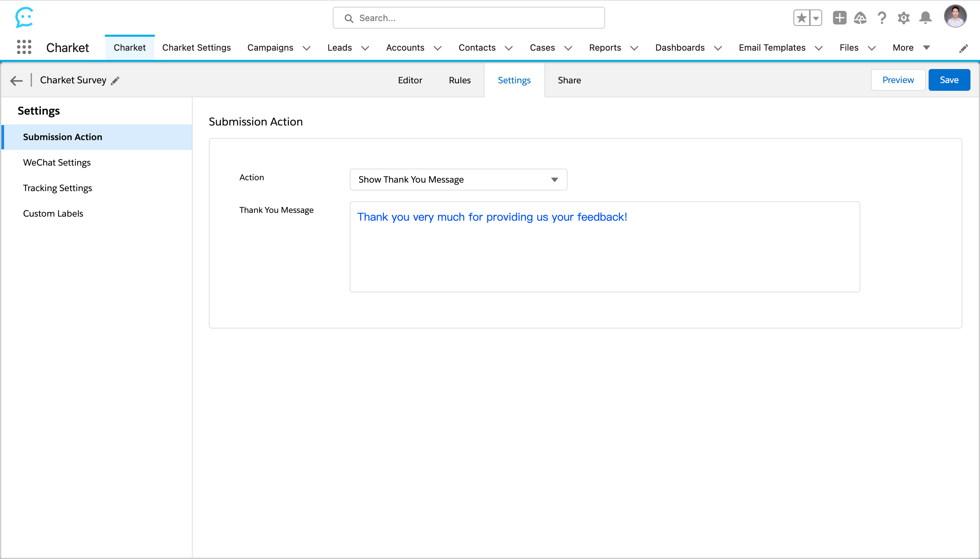Click into the Thank You Message text area
This screenshot has width=980, height=559.
[x=605, y=247]
